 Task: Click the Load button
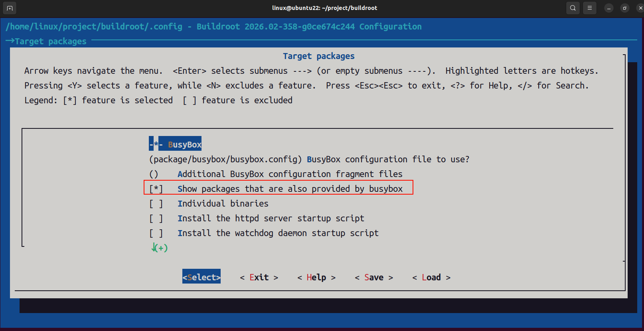click(x=431, y=277)
